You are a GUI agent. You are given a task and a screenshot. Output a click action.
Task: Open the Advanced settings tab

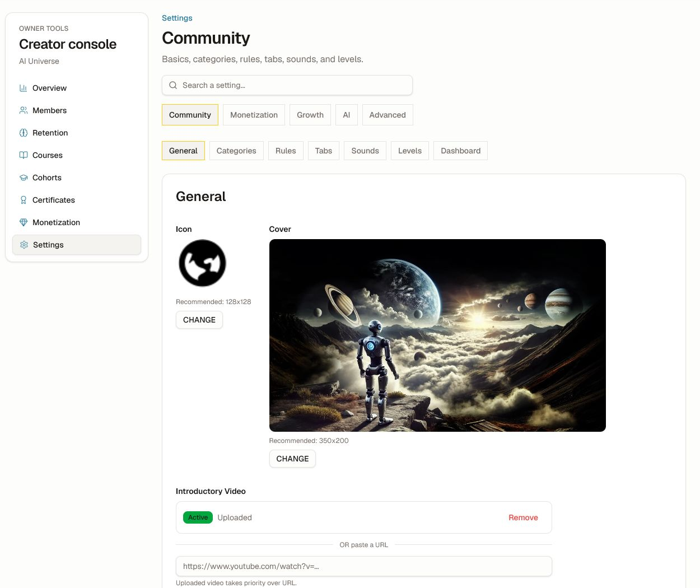(388, 115)
